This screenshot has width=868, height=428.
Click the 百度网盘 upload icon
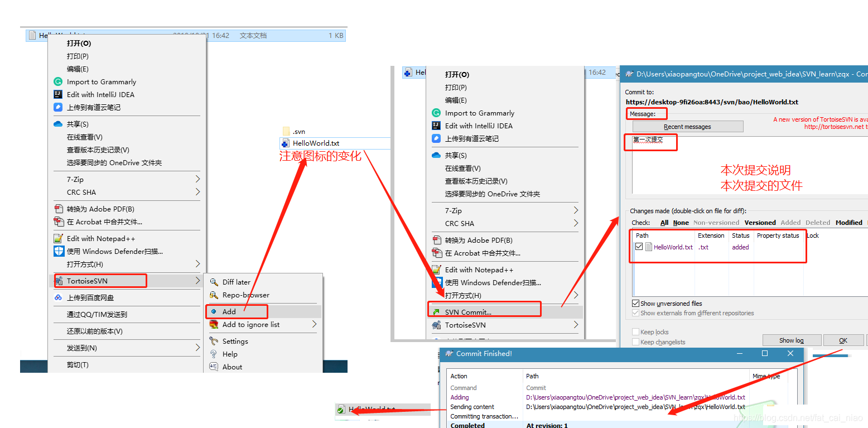tap(58, 297)
